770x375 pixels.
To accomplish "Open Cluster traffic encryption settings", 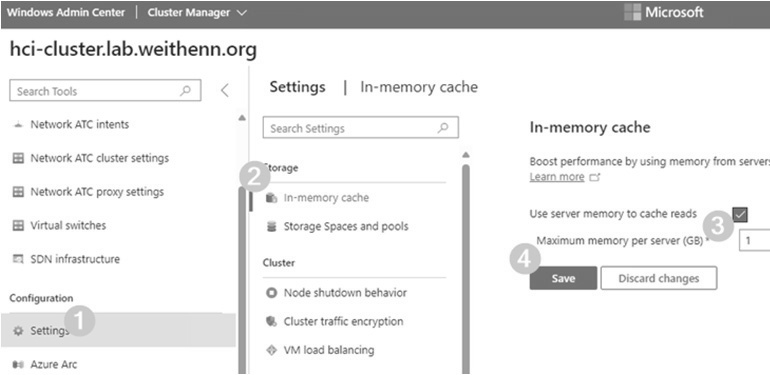I will [x=343, y=321].
